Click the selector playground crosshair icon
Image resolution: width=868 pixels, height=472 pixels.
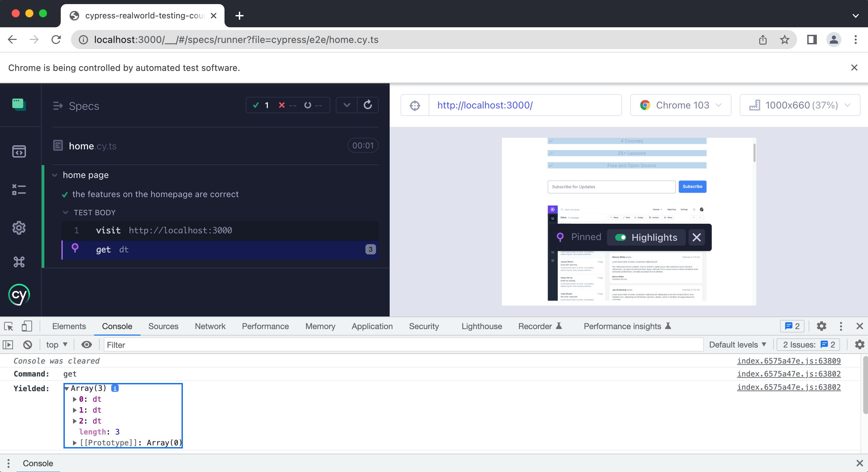(415, 105)
